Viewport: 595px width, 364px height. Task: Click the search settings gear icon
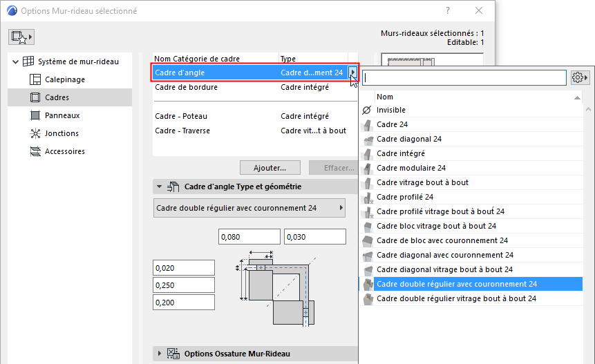pyautogui.click(x=580, y=78)
